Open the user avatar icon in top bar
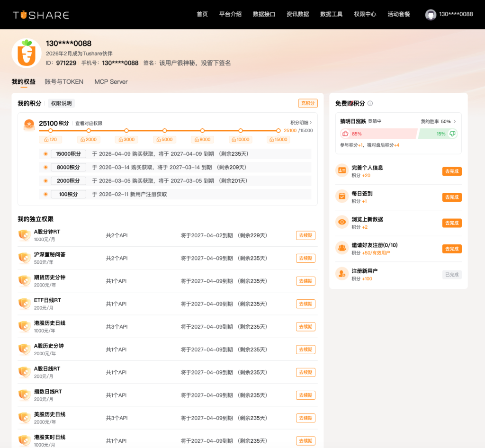This screenshot has height=448, width=485. click(x=431, y=15)
